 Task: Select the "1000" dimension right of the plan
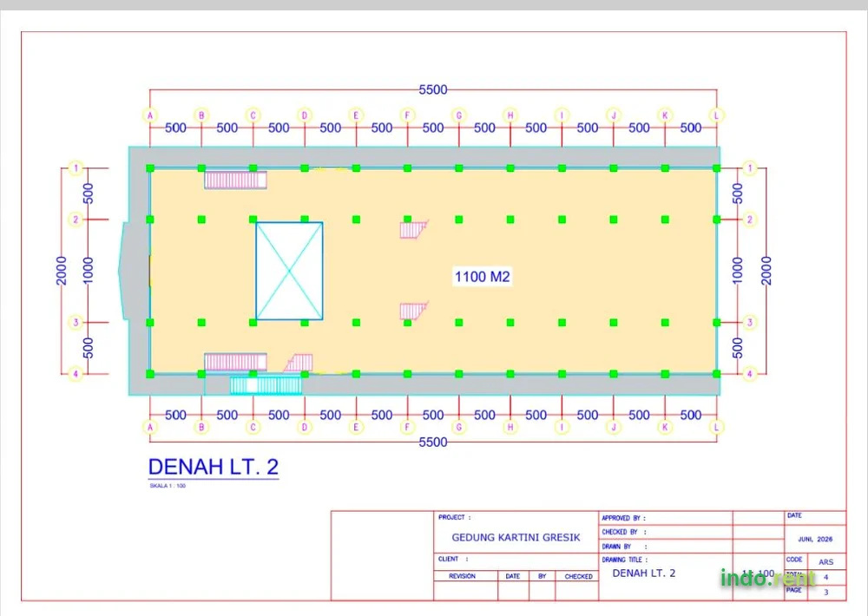point(737,271)
